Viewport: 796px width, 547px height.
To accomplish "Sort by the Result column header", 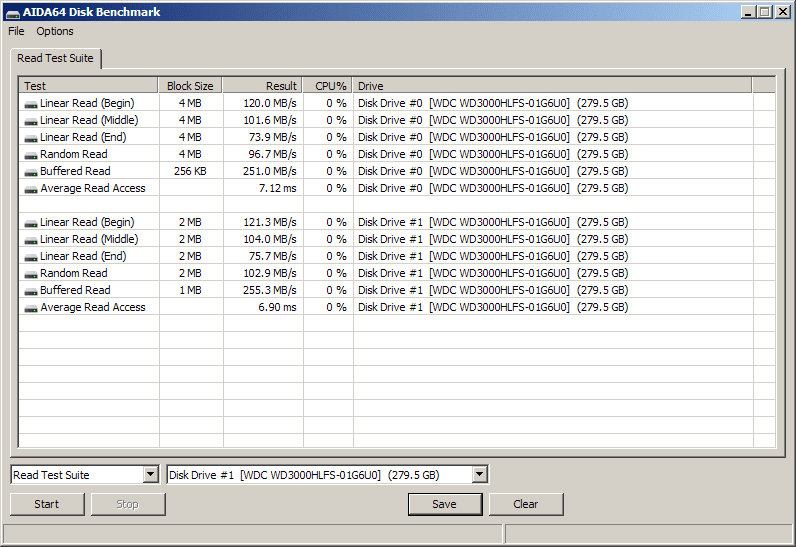I will 262,86.
